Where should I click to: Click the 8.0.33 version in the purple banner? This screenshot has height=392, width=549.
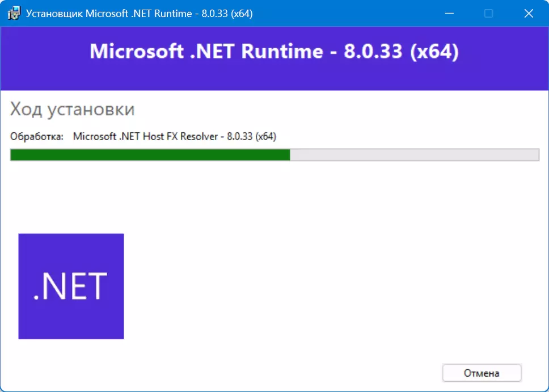(373, 52)
